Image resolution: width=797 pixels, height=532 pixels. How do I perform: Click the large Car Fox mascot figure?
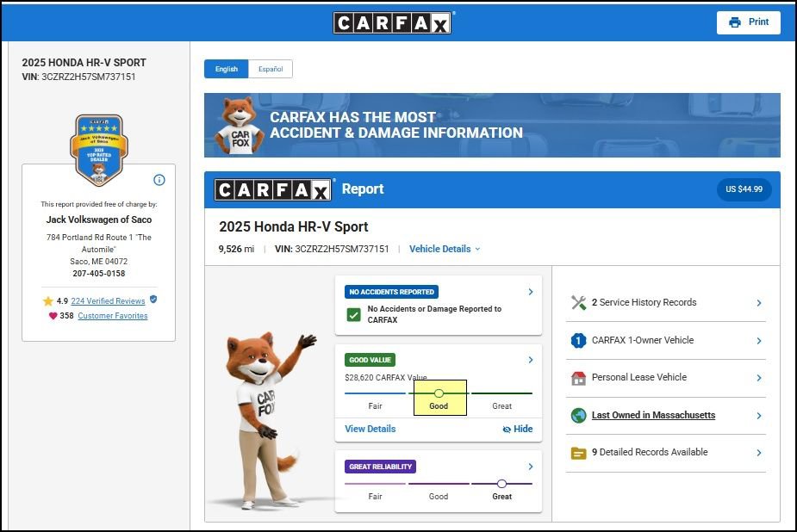pos(266,421)
